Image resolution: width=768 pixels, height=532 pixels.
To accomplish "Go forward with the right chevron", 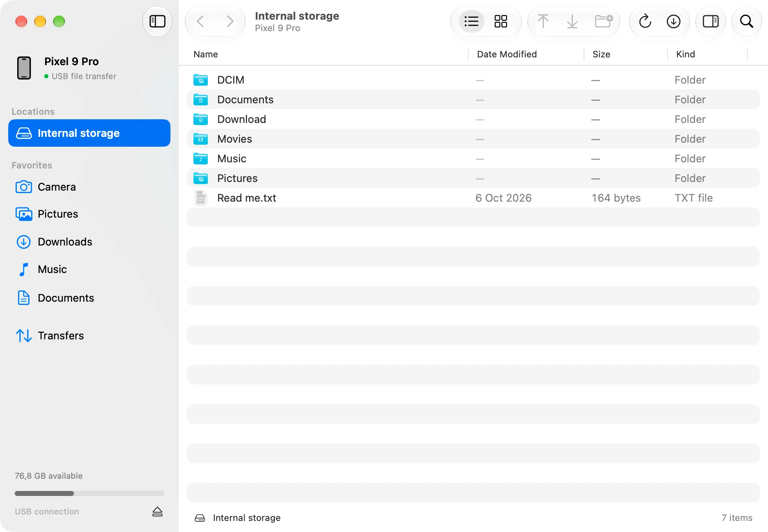I will click(x=230, y=21).
